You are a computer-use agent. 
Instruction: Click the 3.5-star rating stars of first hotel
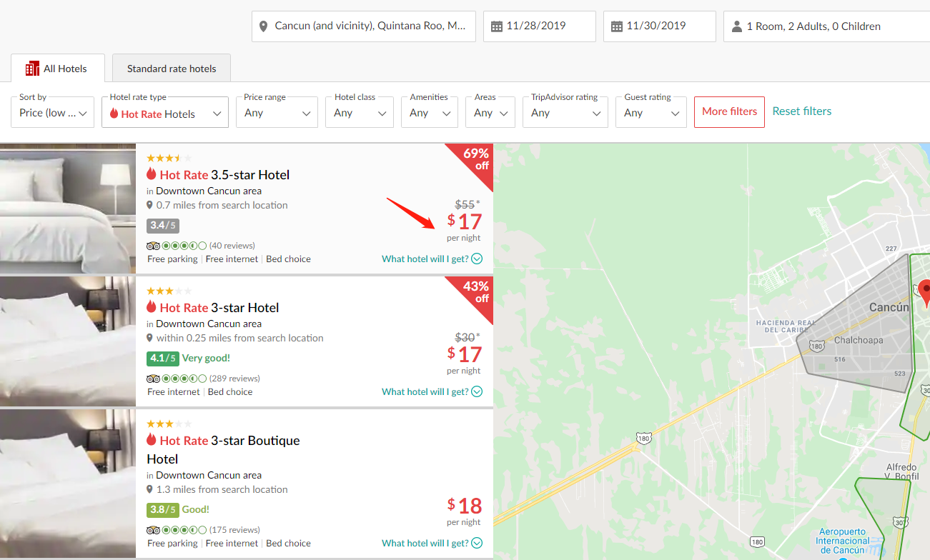169,158
